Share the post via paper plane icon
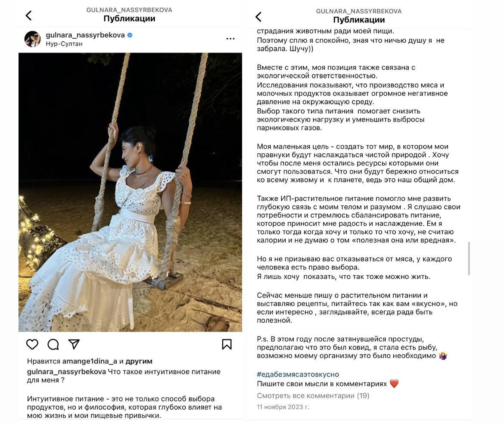The height and width of the screenshot is (423, 504). pyautogui.click(x=74, y=344)
